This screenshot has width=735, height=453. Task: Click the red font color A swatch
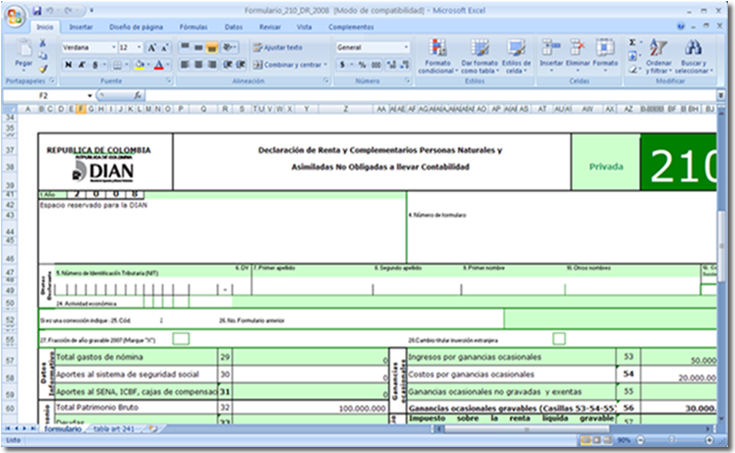(159, 65)
